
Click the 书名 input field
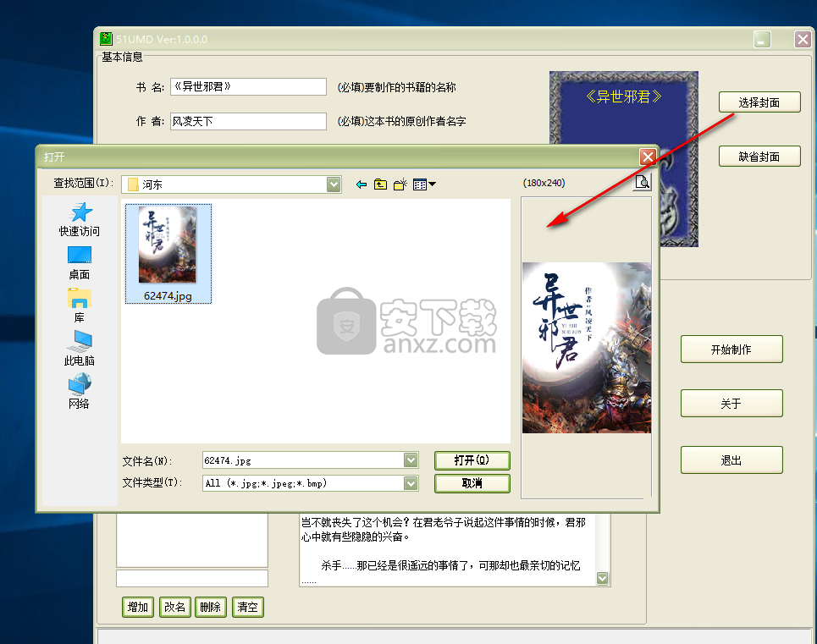coord(248,87)
